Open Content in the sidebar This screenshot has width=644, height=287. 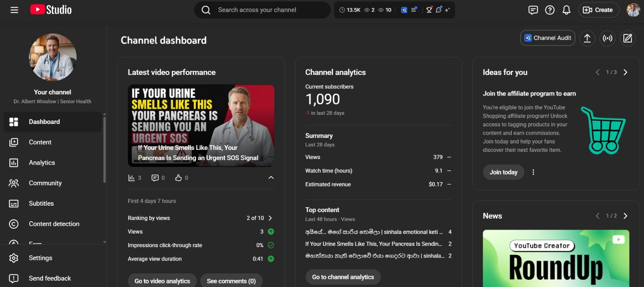(53, 142)
